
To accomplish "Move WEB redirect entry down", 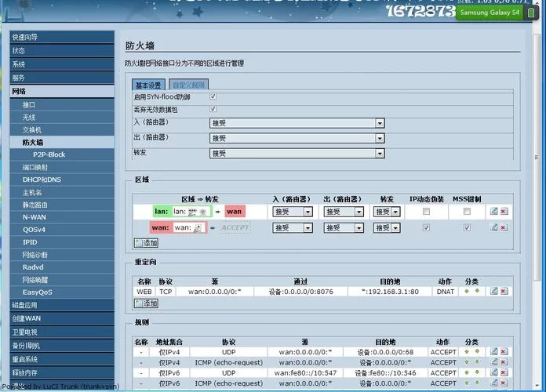I will (477, 291).
